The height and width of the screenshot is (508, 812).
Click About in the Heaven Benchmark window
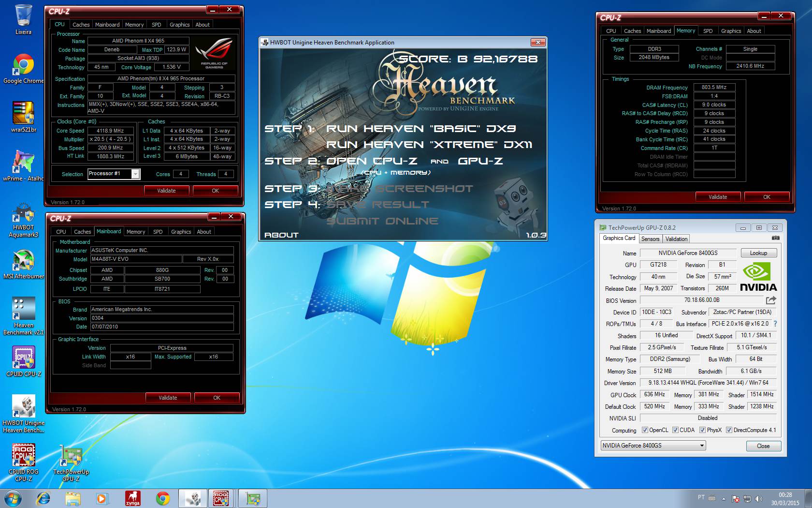(282, 235)
